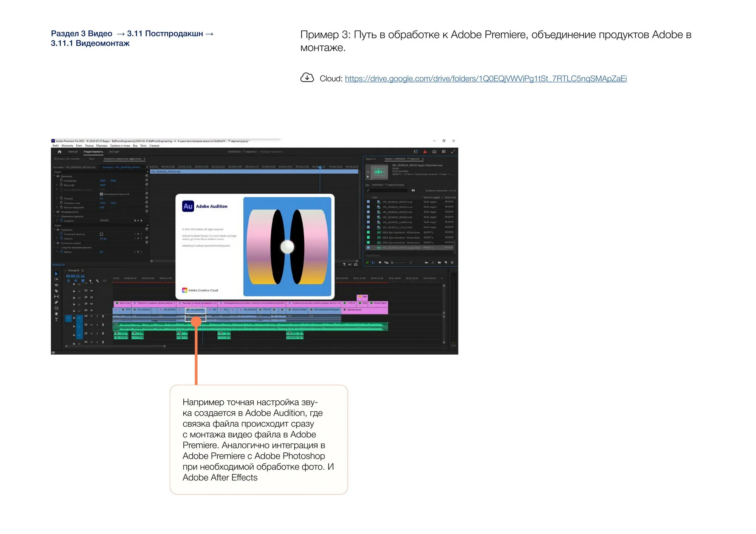The width and height of the screenshot is (756, 534).
Task: Collapse the Громкость effect group chevron
Action: pyautogui.click(x=54, y=230)
